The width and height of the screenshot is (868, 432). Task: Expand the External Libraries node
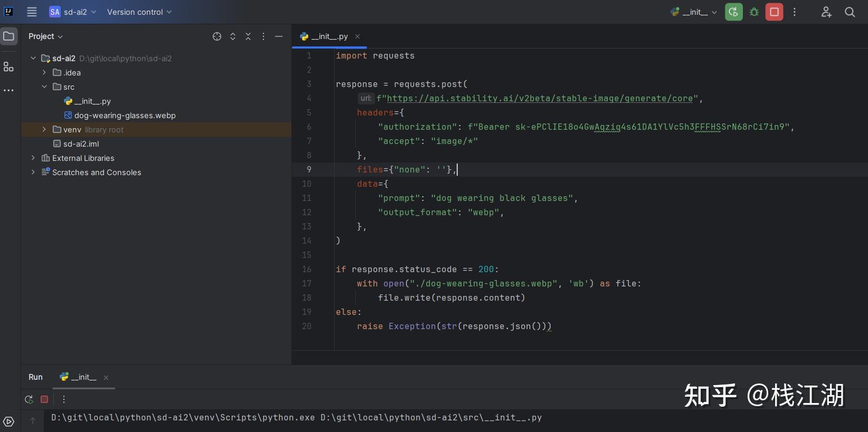tap(33, 158)
